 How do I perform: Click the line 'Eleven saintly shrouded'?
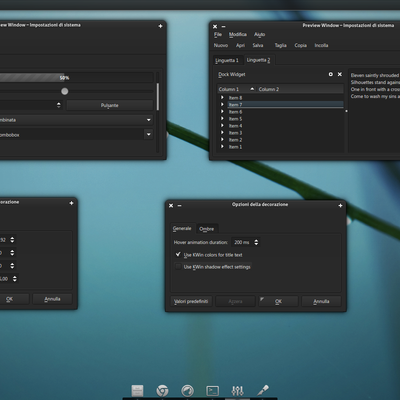tap(375, 75)
